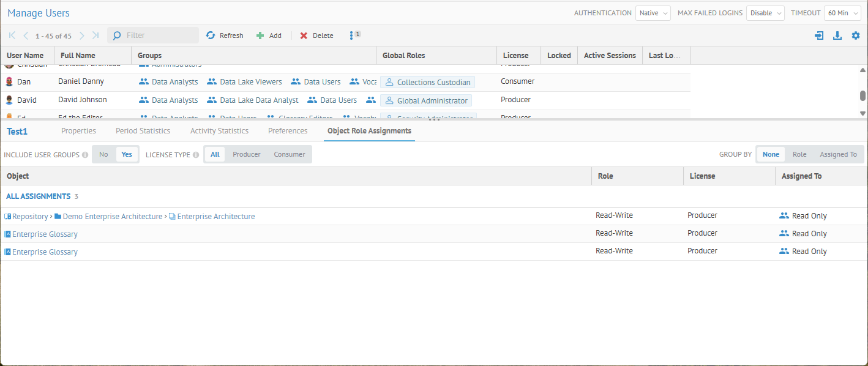
Task: Select Producer license type filter
Action: coord(246,154)
